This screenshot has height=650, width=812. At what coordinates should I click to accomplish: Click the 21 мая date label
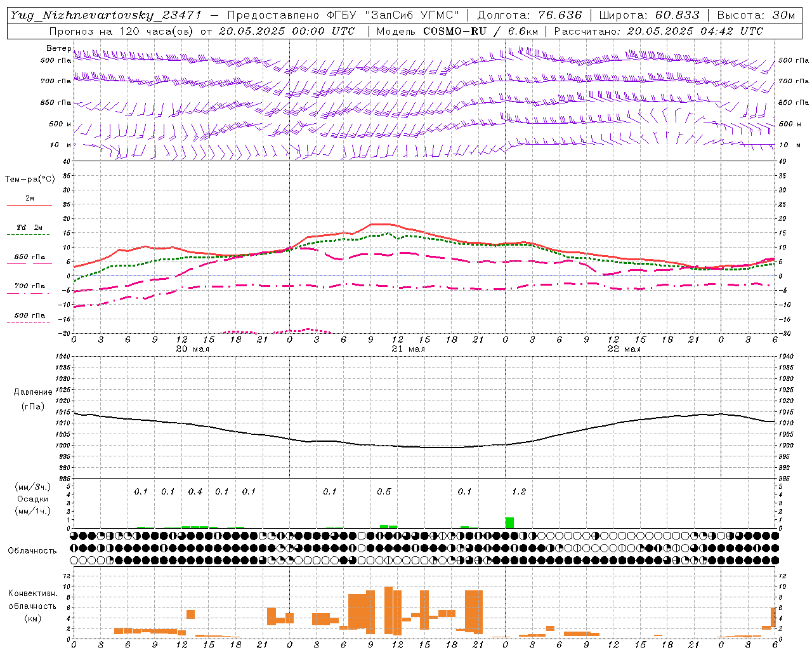[408, 349]
